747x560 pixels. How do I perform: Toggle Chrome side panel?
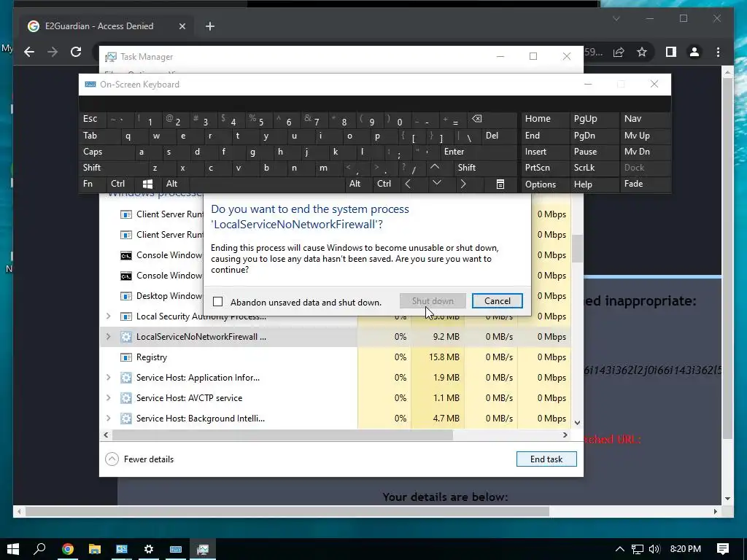tap(671, 52)
